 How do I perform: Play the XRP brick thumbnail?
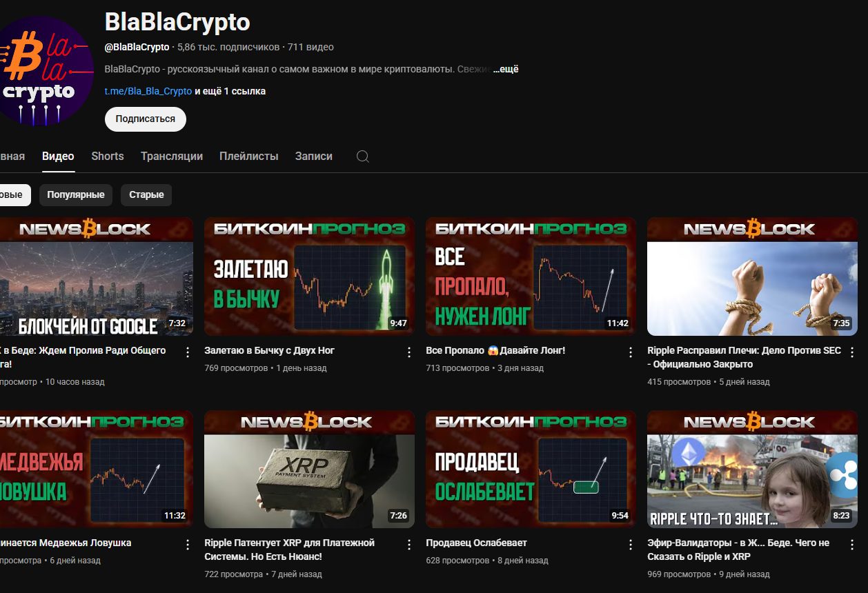(x=309, y=470)
